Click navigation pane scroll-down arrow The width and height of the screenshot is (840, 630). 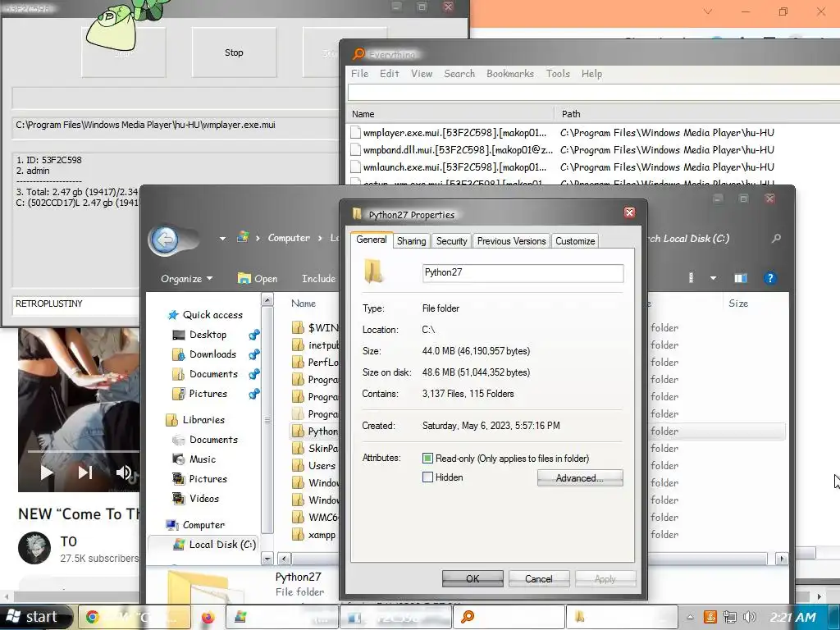[x=267, y=558]
